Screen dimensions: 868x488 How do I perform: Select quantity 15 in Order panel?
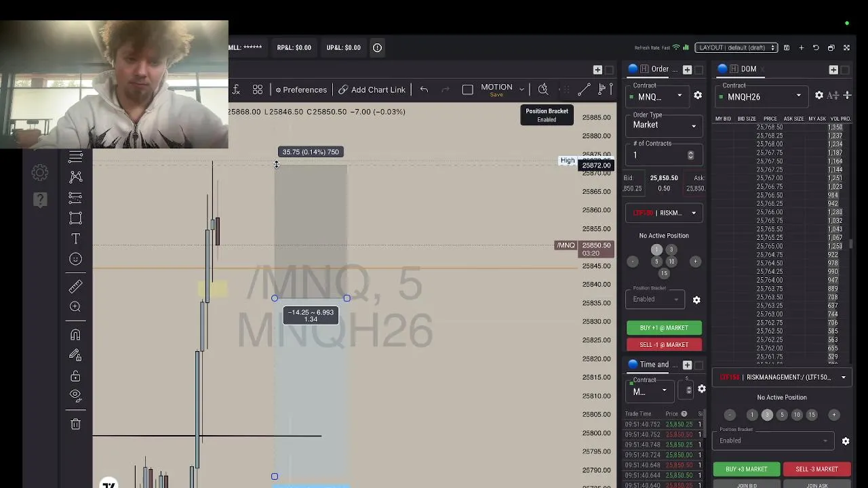(x=664, y=273)
